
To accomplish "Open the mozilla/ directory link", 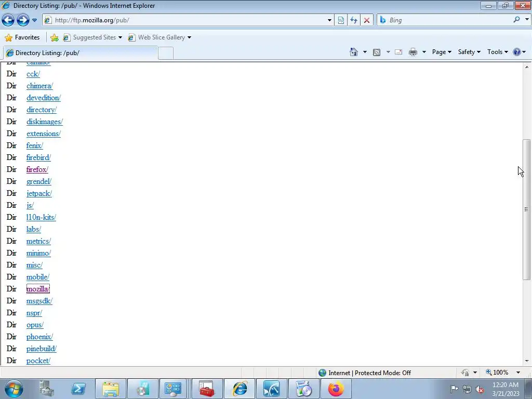I will tap(38, 289).
